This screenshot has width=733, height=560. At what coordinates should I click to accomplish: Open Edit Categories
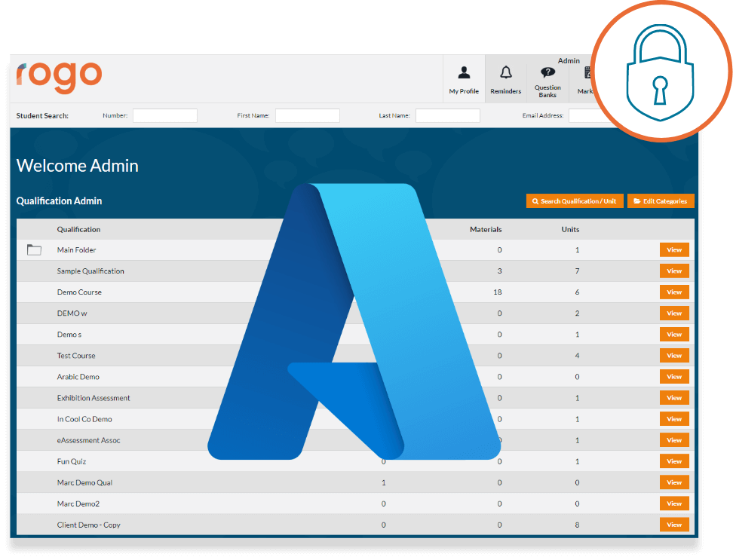coord(661,200)
